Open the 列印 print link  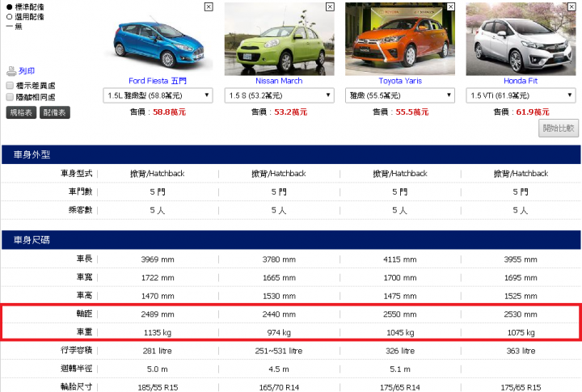pyautogui.click(x=27, y=71)
